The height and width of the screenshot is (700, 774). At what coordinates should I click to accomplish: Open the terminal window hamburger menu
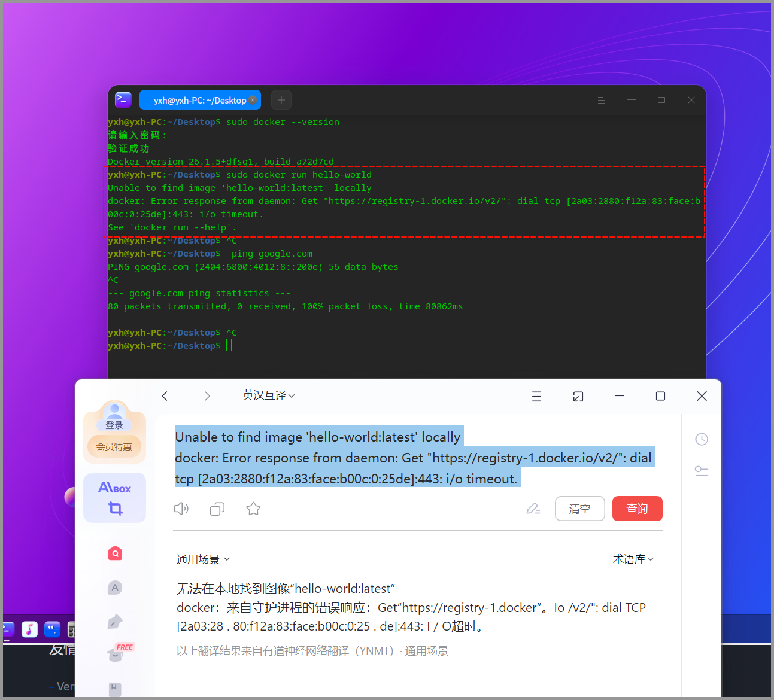[x=602, y=101]
